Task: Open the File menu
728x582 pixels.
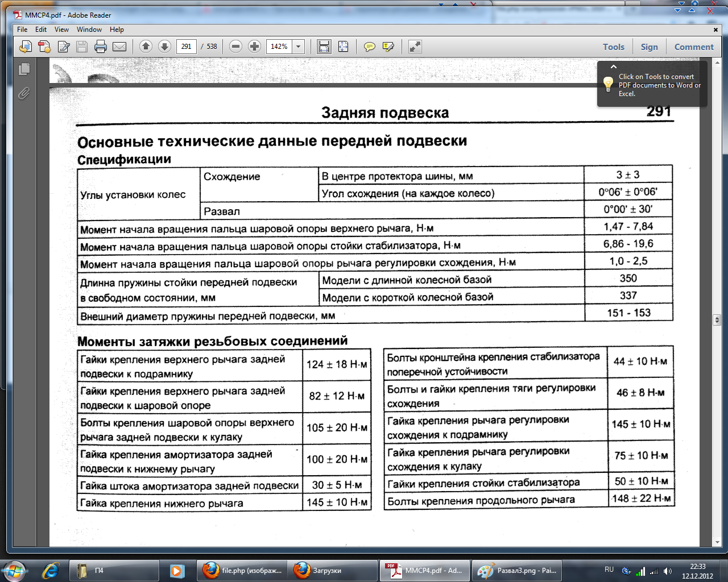Action: [22, 30]
